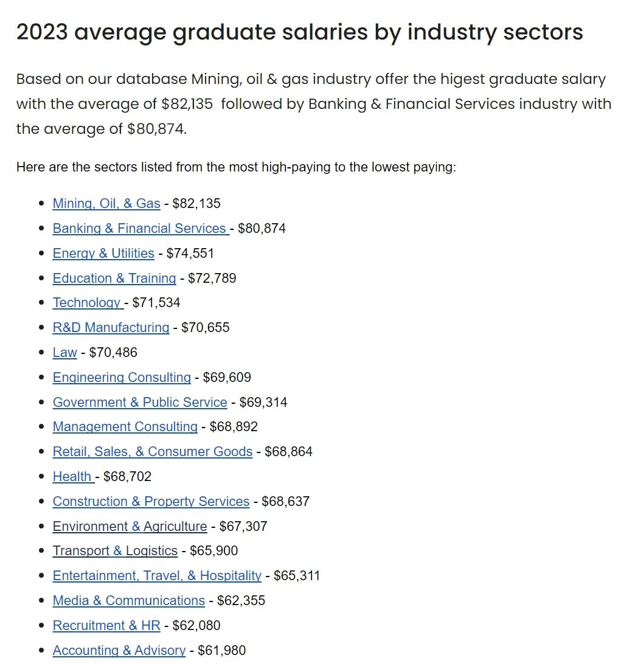Image resolution: width=635 pixels, height=672 pixels.
Task: Visit the Education & Training link
Action: point(114,278)
